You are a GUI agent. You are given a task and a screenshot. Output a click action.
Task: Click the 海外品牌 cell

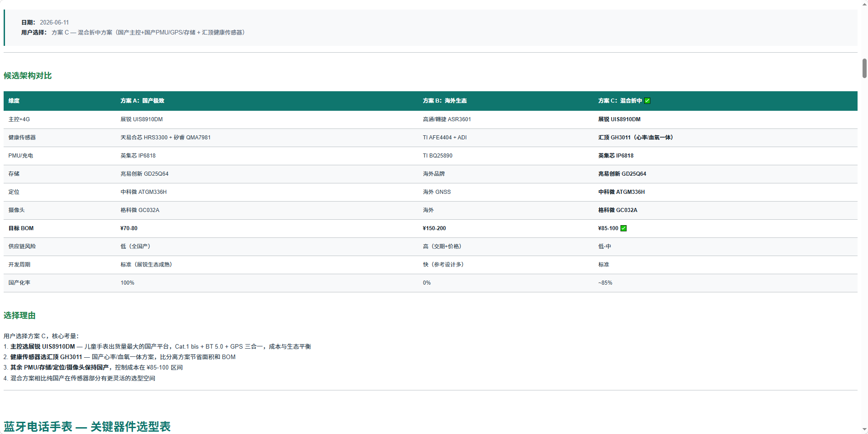(434, 174)
